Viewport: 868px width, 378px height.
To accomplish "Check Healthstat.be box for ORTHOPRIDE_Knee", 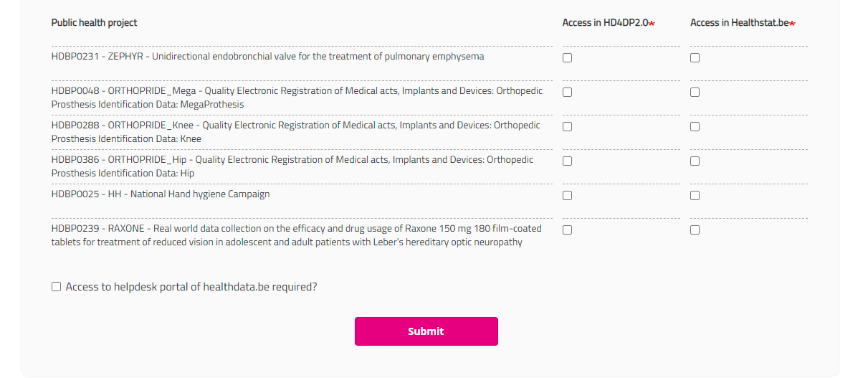I will [695, 127].
